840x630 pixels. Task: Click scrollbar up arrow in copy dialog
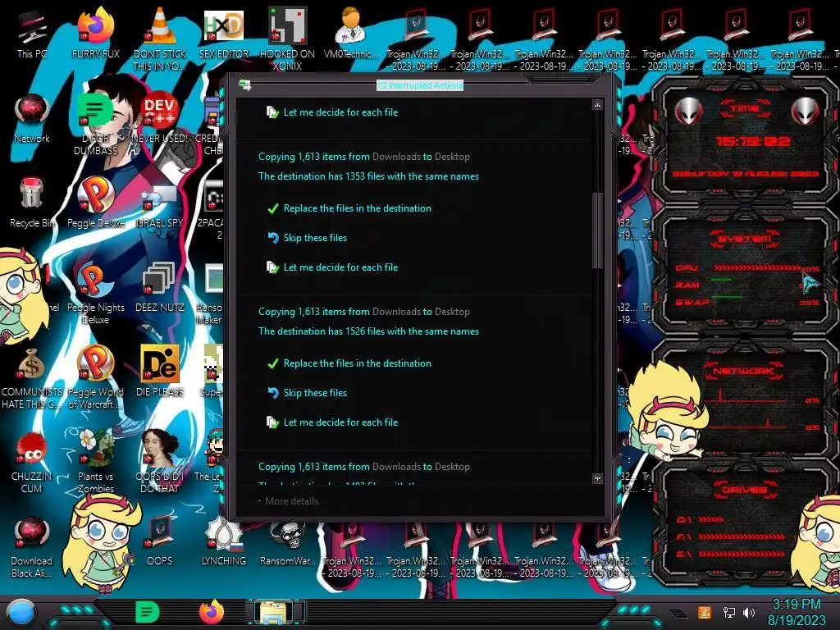click(x=597, y=105)
